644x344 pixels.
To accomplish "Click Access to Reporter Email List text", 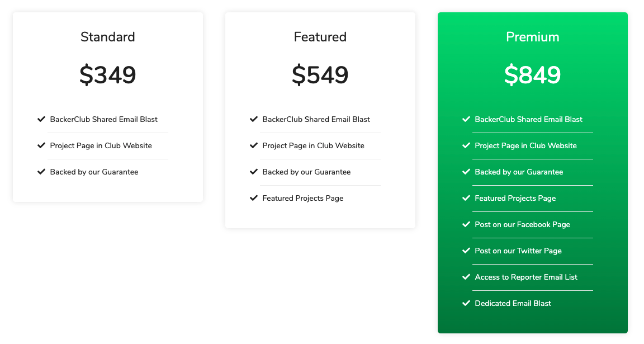I will 525,277.
